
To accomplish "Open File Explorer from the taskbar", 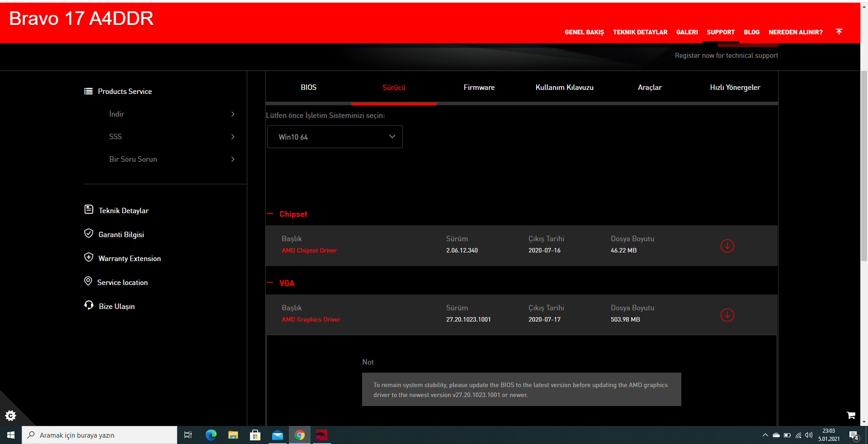I will (233, 435).
